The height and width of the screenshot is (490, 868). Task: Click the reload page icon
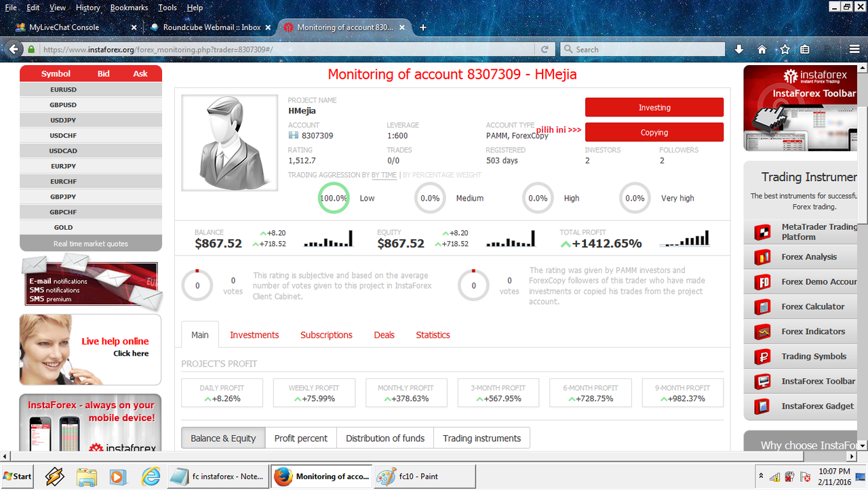pyautogui.click(x=545, y=49)
